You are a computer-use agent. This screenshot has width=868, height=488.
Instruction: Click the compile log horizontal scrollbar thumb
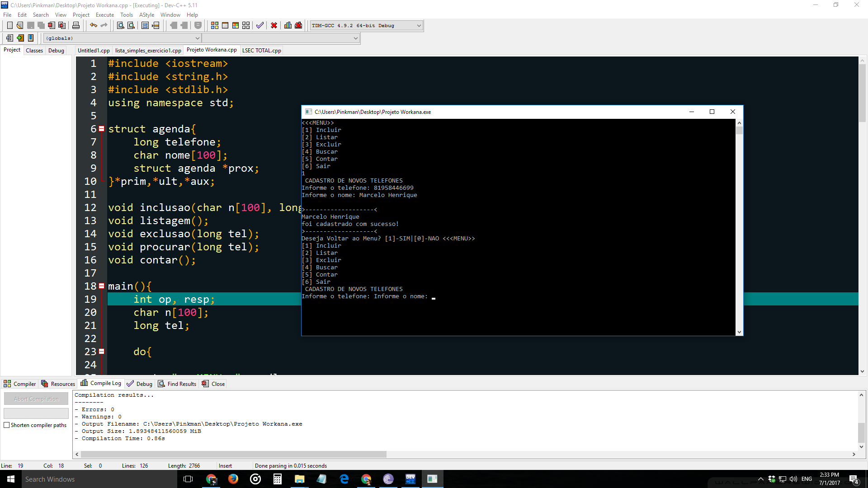click(x=233, y=454)
